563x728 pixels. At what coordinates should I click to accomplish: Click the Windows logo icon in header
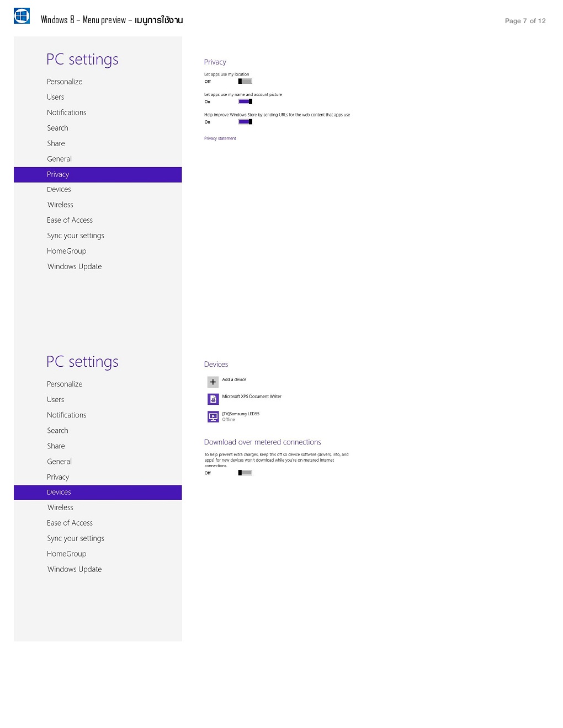pos(22,16)
